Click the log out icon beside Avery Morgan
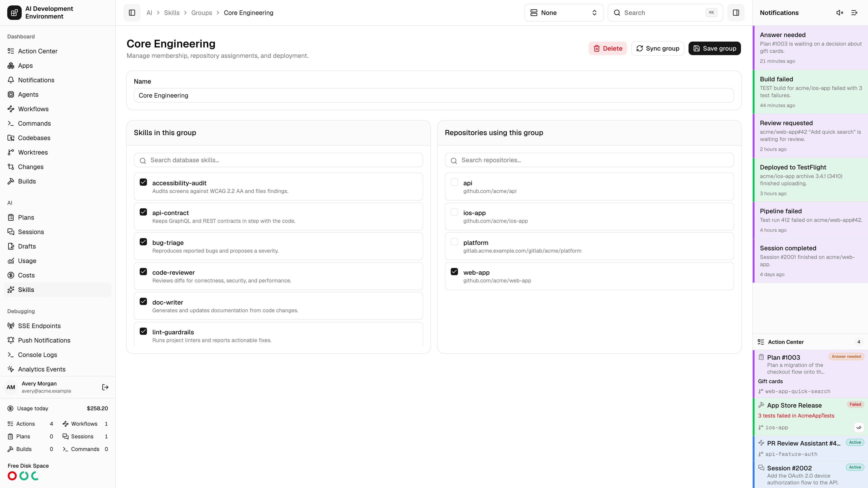868x488 pixels. [x=105, y=387]
